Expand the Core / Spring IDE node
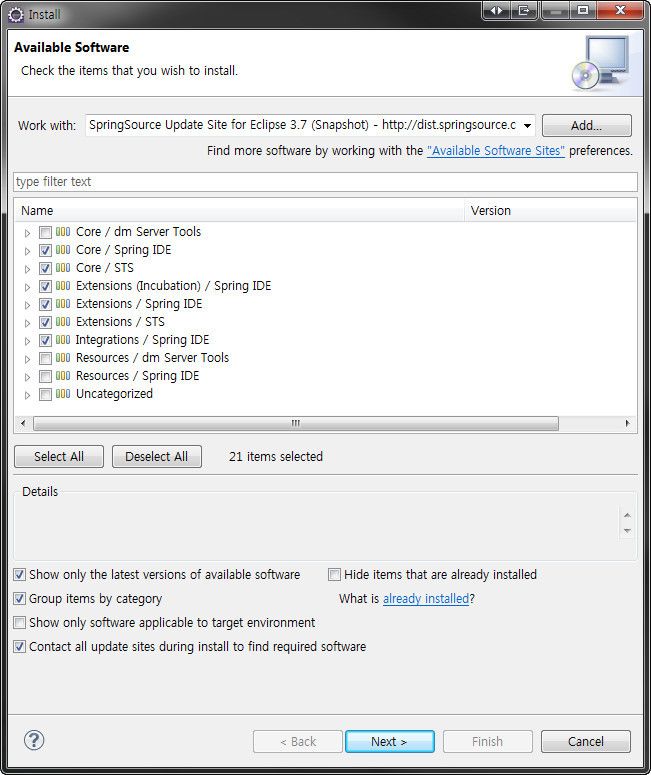This screenshot has height=775, width=651. (28, 251)
